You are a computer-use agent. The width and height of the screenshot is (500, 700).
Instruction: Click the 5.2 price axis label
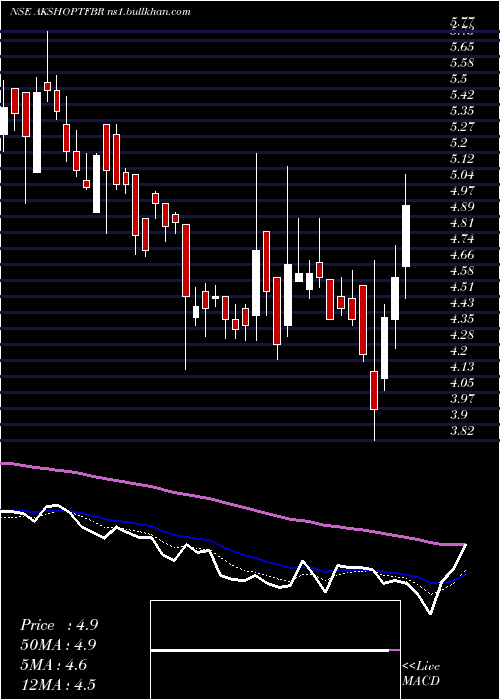459,143
